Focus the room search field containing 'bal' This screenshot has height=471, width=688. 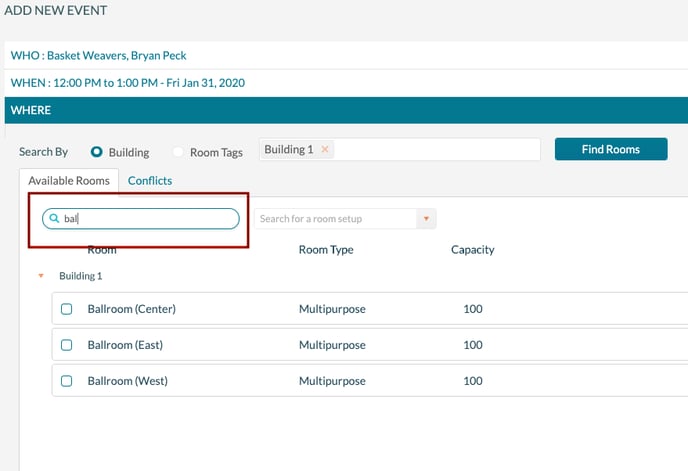pos(141,219)
